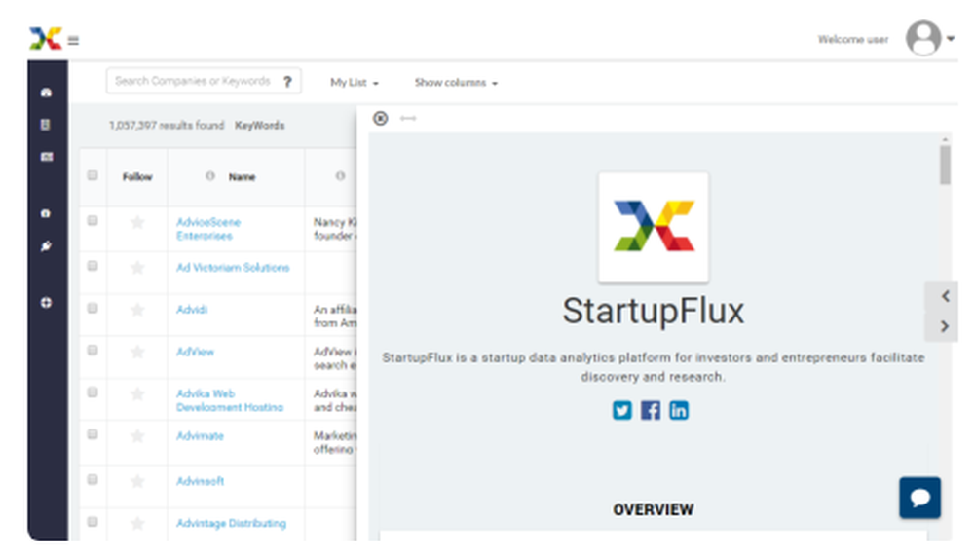The height and width of the screenshot is (560, 974).
Task: Open Advintage Distributing company link
Action: pyautogui.click(x=231, y=523)
